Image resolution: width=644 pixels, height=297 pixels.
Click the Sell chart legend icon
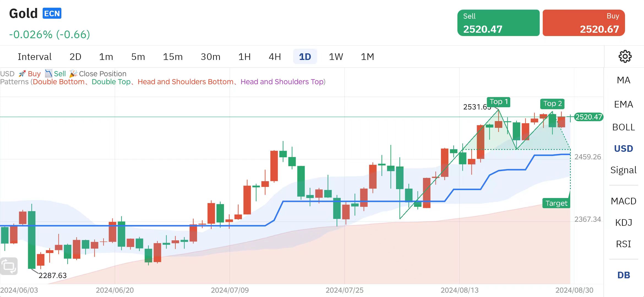click(49, 73)
